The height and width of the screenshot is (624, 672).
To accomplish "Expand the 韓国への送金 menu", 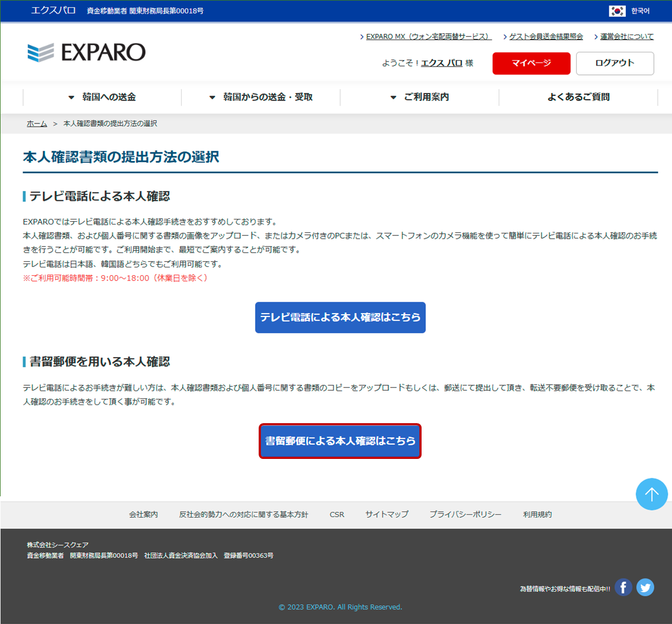I will 102,97.
